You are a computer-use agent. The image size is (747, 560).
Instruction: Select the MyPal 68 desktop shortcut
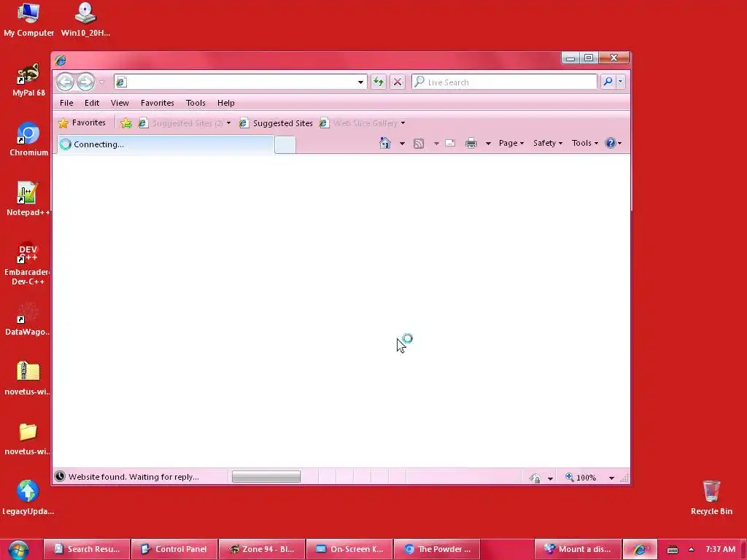point(28,80)
